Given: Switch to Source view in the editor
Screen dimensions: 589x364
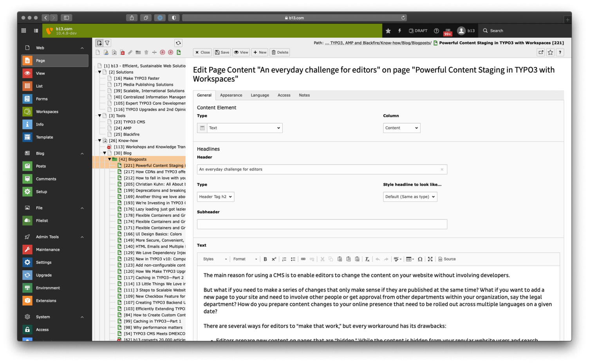Looking at the screenshot, I should (447, 259).
